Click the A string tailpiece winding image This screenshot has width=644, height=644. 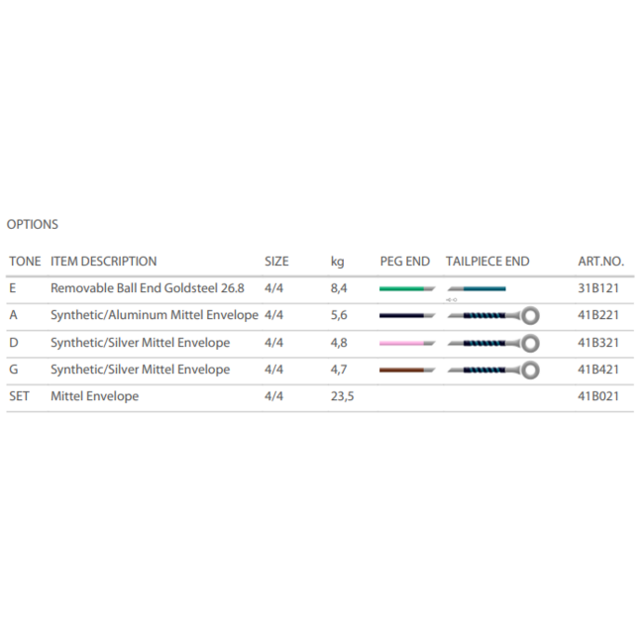coord(485,316)
